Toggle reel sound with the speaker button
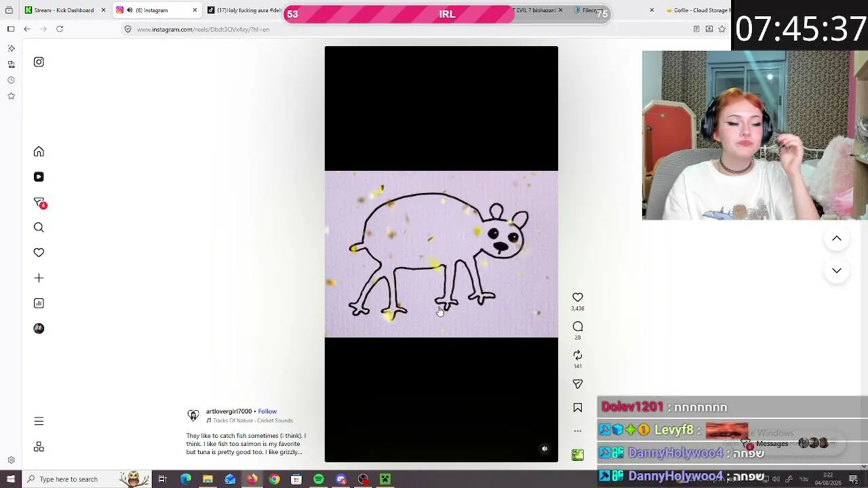The image size is (868, 488). click(545, 449)
